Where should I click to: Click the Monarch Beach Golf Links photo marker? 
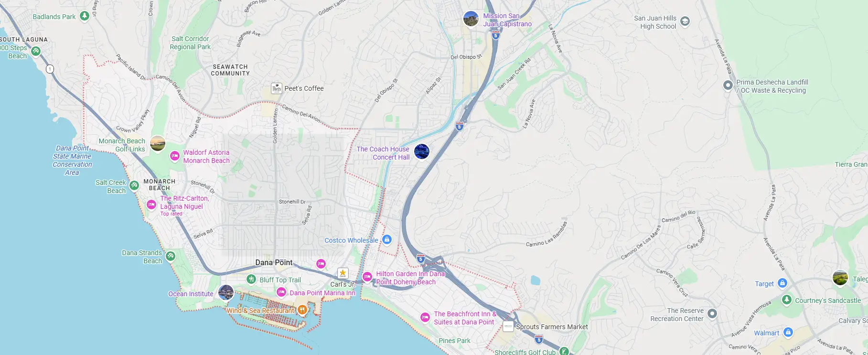coord(158,143)
